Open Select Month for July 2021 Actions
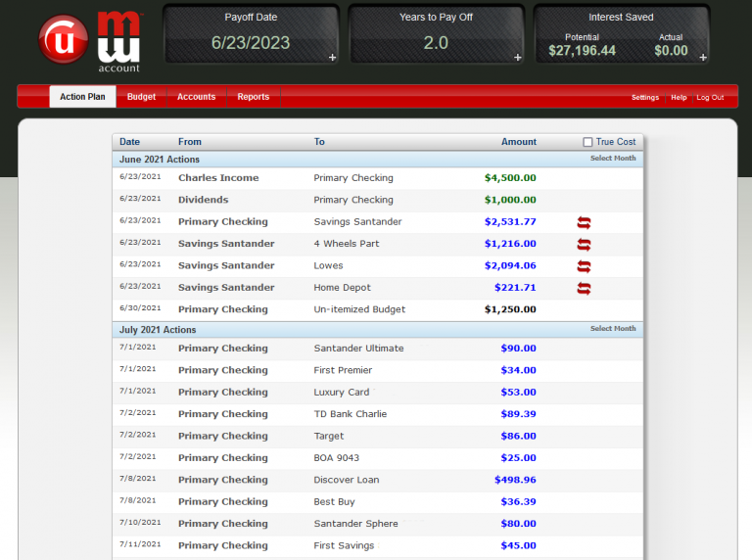 pyautogui.click(x=612, y=329)
